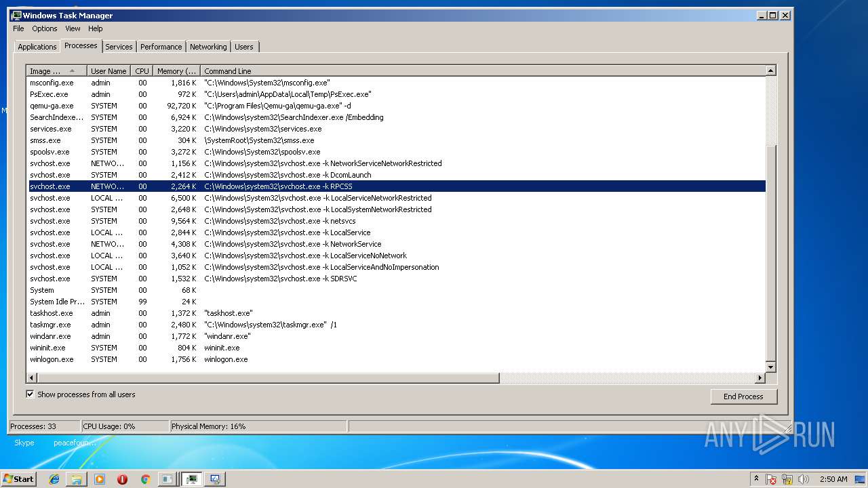Switch to the Services tab
Viewport: 868px width, 488px height.
point(119,47)
